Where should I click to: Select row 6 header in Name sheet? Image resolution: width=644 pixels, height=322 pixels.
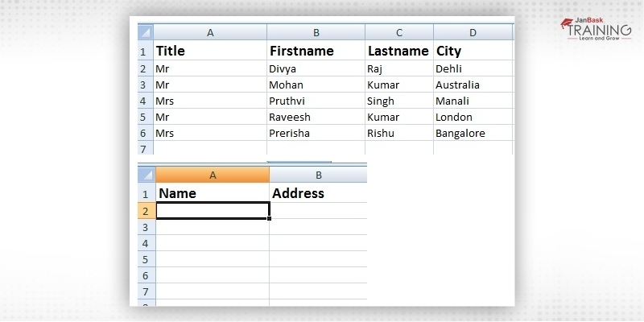[147, 275]
